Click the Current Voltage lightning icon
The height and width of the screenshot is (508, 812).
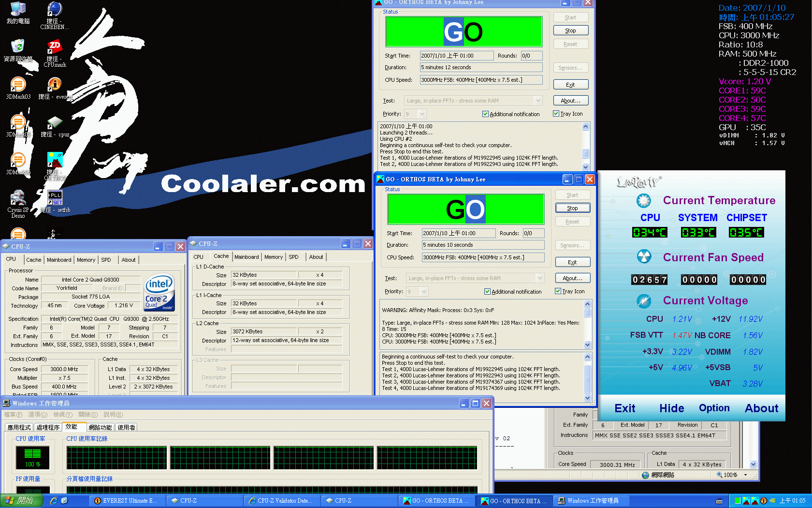(643, 301)
